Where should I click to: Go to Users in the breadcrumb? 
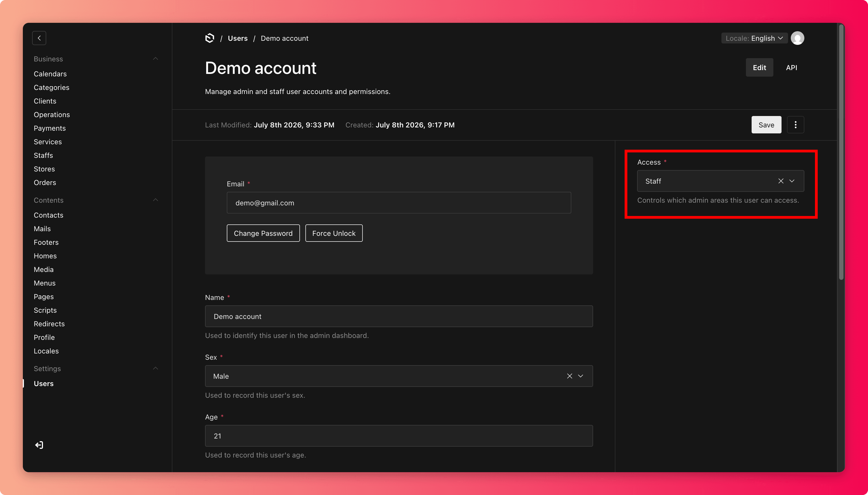(x=237, y=38)
